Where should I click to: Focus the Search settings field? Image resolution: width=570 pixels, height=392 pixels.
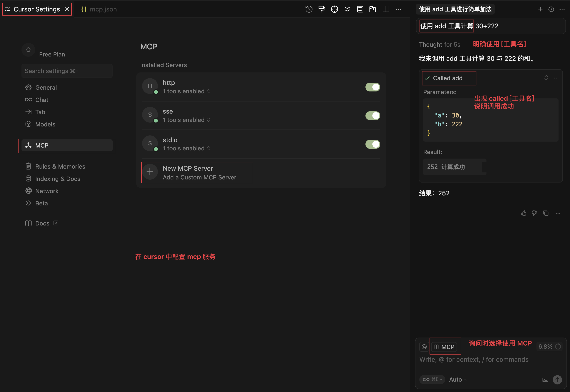pyautogui.click(x=67, y=71)
